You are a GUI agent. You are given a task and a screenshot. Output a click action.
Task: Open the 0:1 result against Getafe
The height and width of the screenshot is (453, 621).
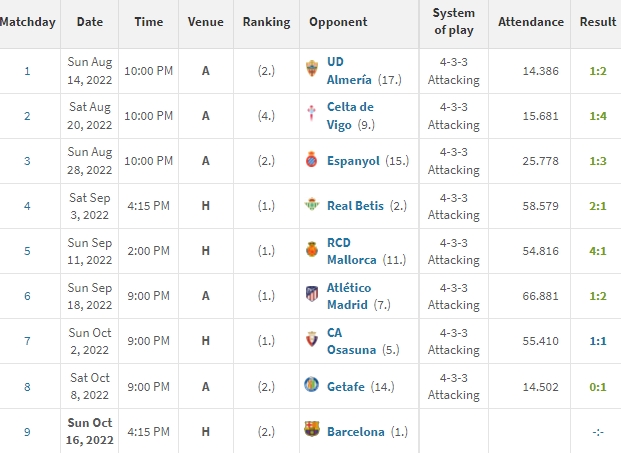[598, 386]
